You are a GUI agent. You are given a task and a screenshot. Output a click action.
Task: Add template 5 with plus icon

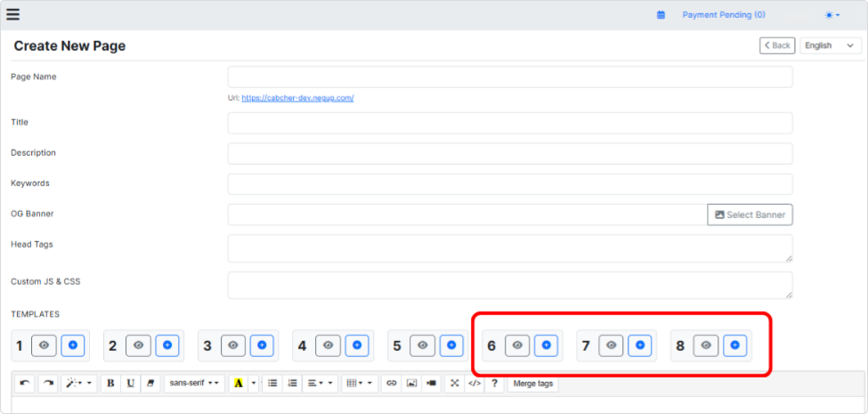[451, 345]
